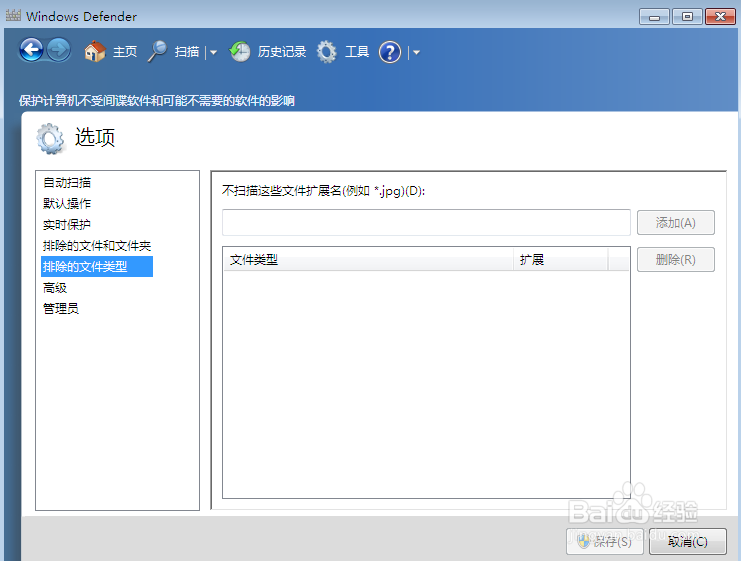The height and width of the screenshot is (561, 741).
Task: Close the Windows Defender window
Action: (x=720, y=17)
